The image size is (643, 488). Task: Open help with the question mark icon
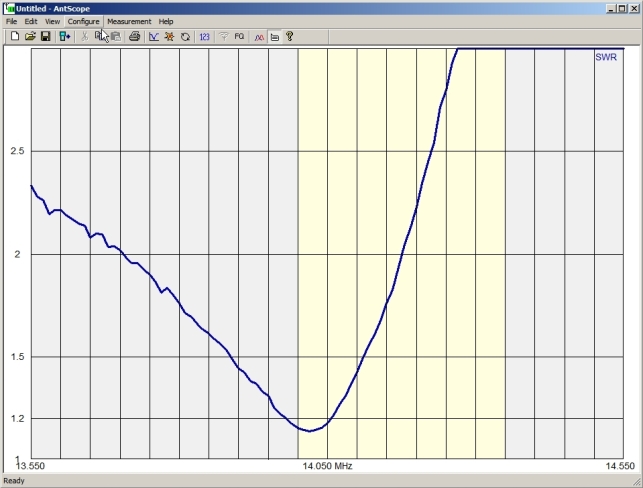pos(290,36)
